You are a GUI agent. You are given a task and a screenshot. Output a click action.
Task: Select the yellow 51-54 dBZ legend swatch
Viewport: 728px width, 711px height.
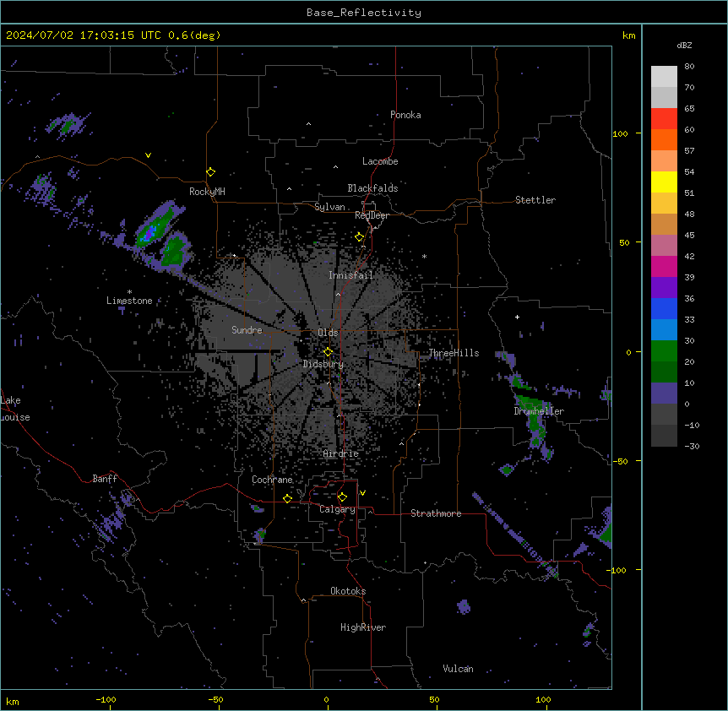point(664,182)
